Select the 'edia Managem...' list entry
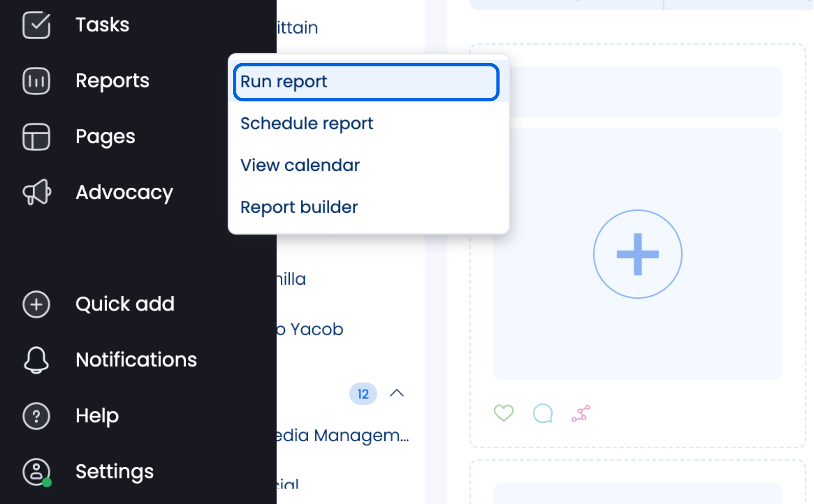This screenshot has height=504, width=814. click(343, 435)
